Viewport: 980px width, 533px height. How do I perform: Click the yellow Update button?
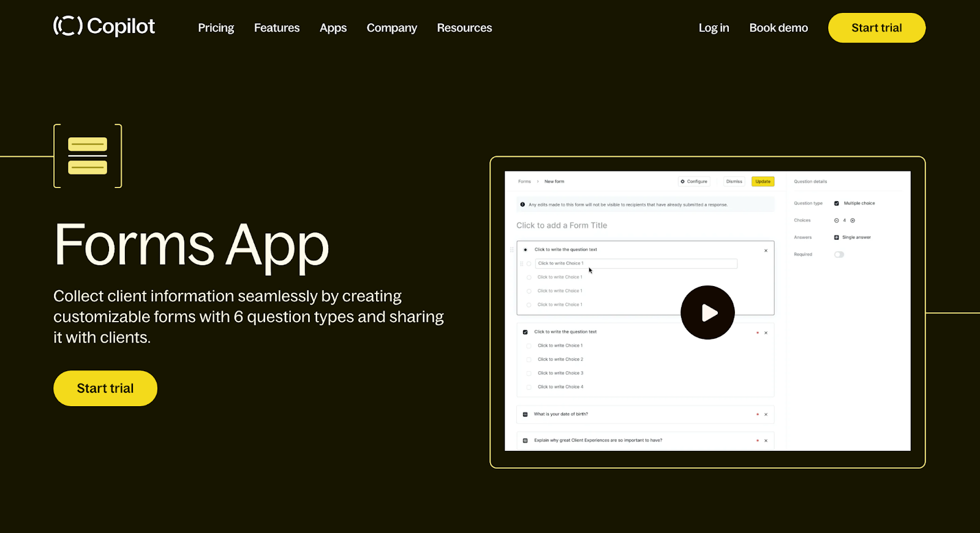(x=763, y=181)
